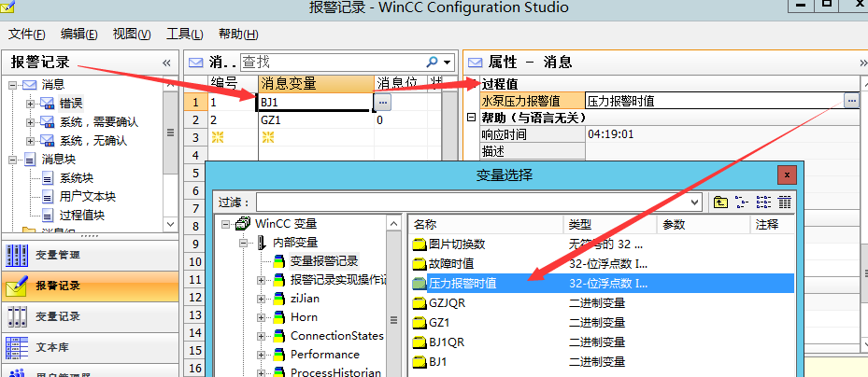Expand the 系统，需要确认 tree node
The image size is (868, 377).
coord(31,122)
